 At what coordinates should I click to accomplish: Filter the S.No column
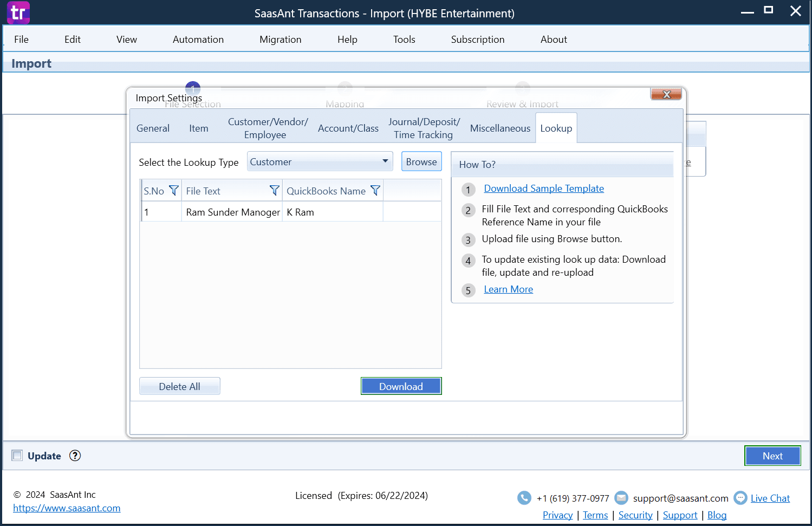coord(174,190)
